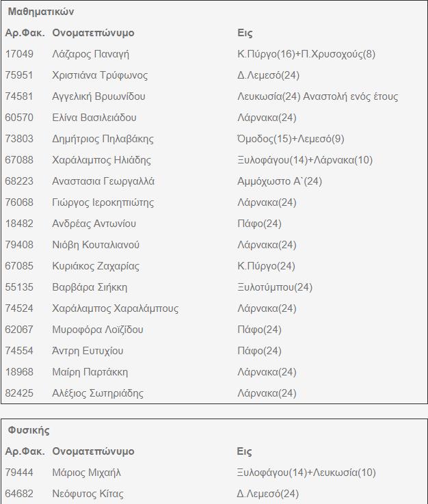428x504 pixels.
Task: Click the name Μάριος Μιχαήλ
Action: (86, 473)
